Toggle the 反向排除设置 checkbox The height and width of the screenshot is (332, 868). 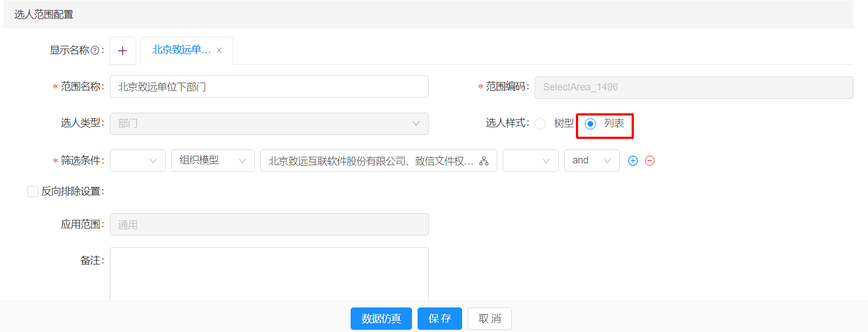click(x=33, y=191)
